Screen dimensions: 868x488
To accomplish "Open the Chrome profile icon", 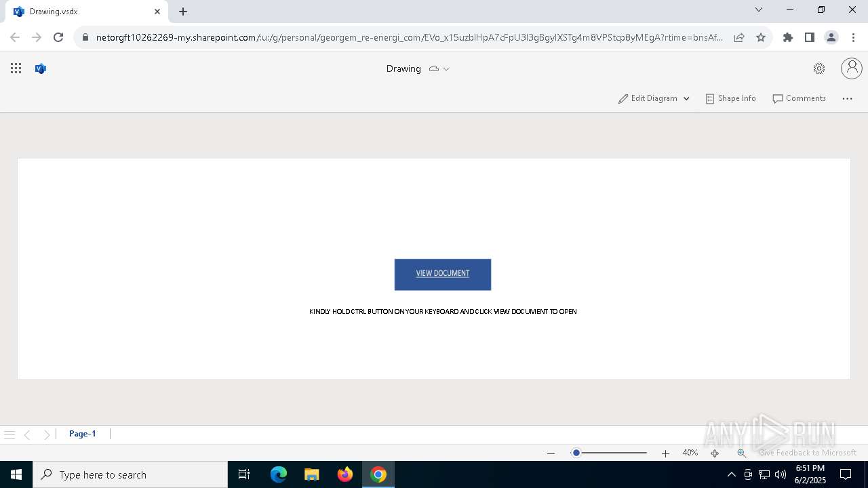I will (831, 37).
